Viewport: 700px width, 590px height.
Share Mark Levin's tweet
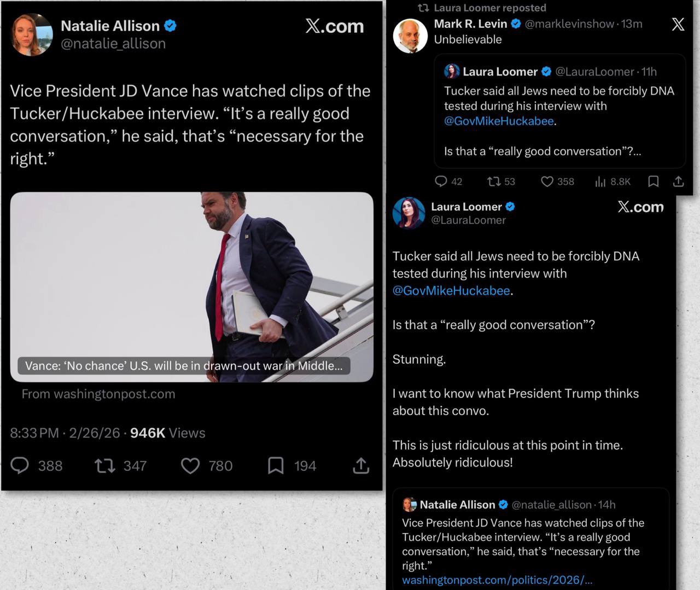tap(679, 181)
